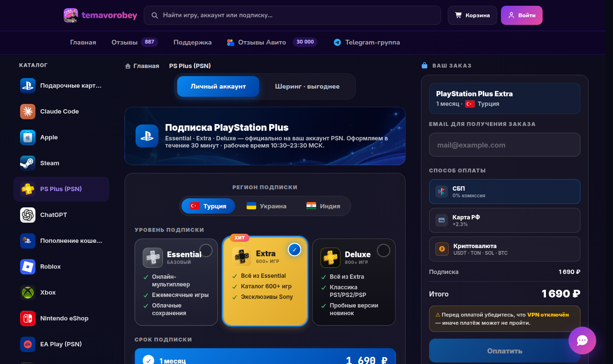Image resolution: width=613 pixels, height=364 pixels.
Task: Open the Xbox catalog icon
Action: point(28,293)
